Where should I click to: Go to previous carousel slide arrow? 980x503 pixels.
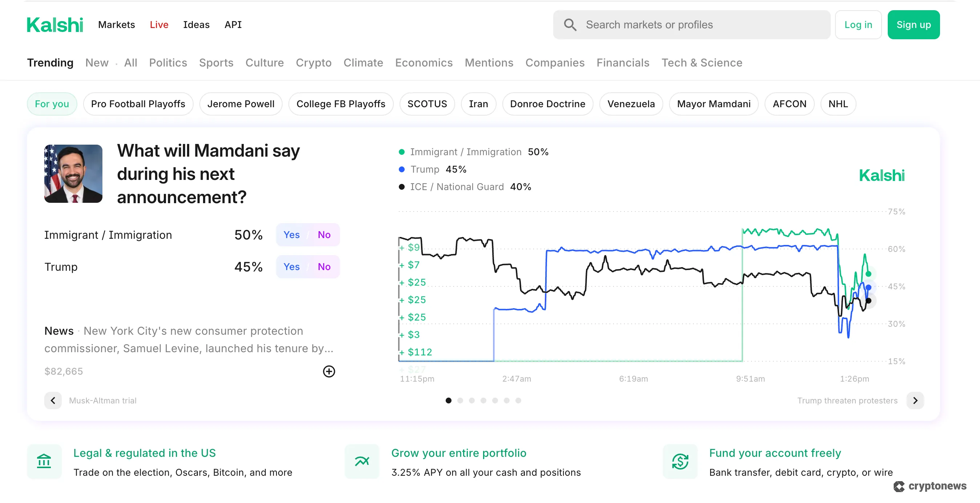(53, 401)
